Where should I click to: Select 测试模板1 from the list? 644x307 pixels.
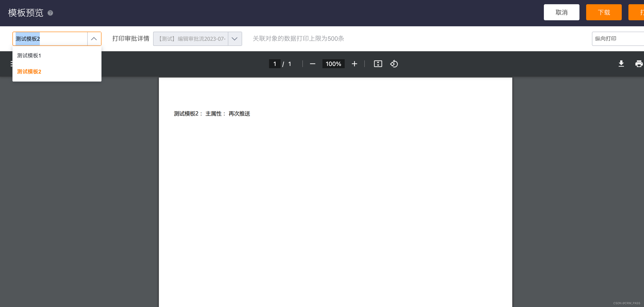tap(29, 55)
